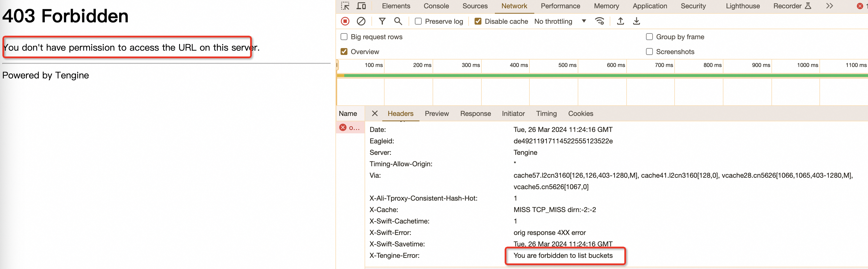868x269 pixels.
Task: Open the Performance tab
Action: coord(560,6)
